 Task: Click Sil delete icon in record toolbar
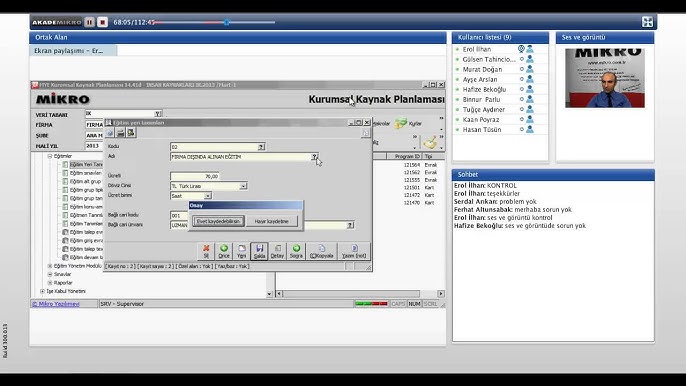206,251
